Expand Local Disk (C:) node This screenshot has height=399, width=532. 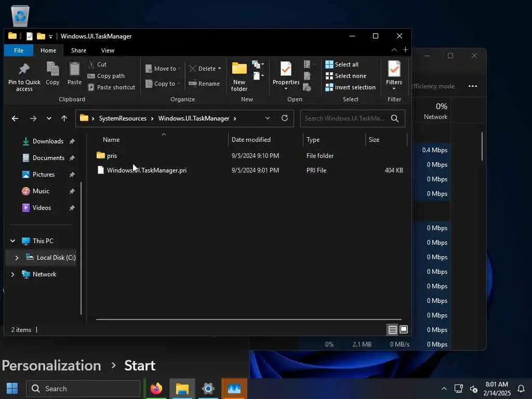pos(17,258)
